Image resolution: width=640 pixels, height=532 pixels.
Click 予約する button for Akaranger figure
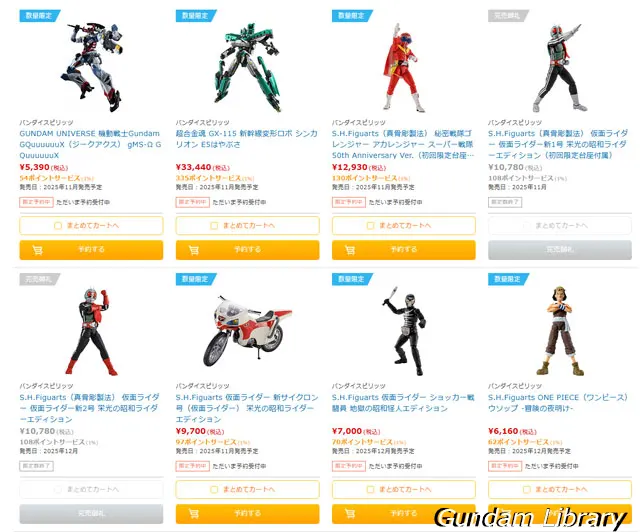[404, 250]
